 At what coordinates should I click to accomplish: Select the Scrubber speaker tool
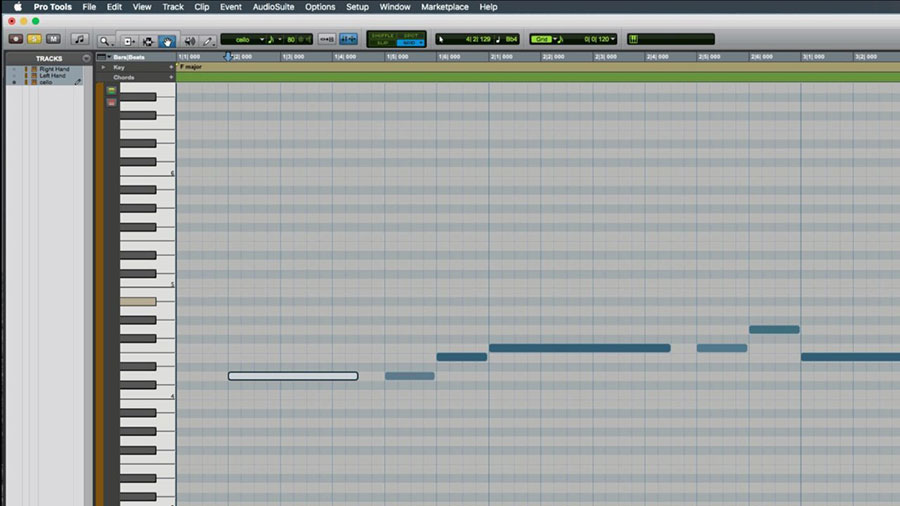189,41
